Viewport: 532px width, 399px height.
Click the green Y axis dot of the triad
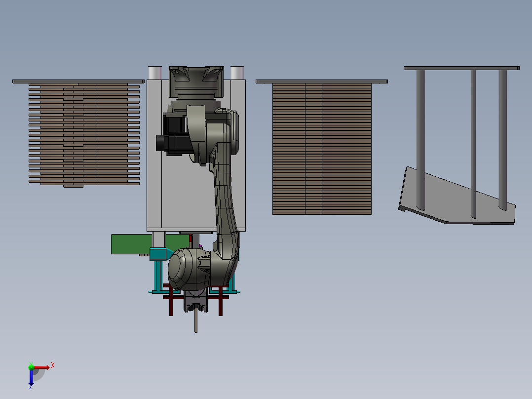(x=31, y=367)
